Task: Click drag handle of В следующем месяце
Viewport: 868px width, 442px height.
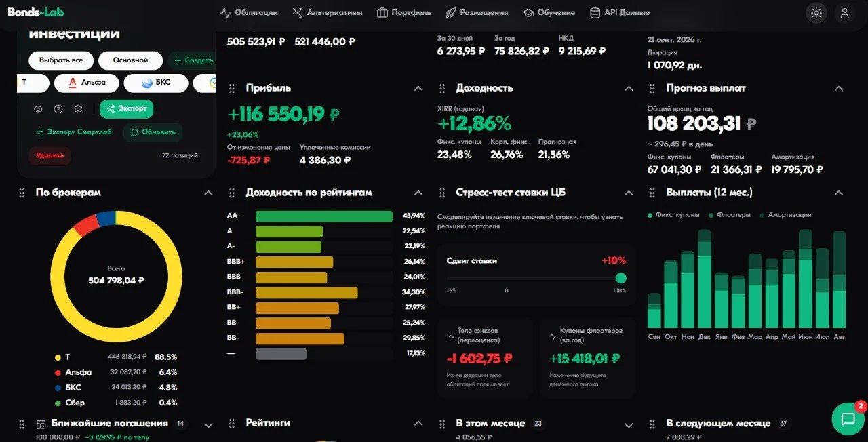Action: point(652,424)
